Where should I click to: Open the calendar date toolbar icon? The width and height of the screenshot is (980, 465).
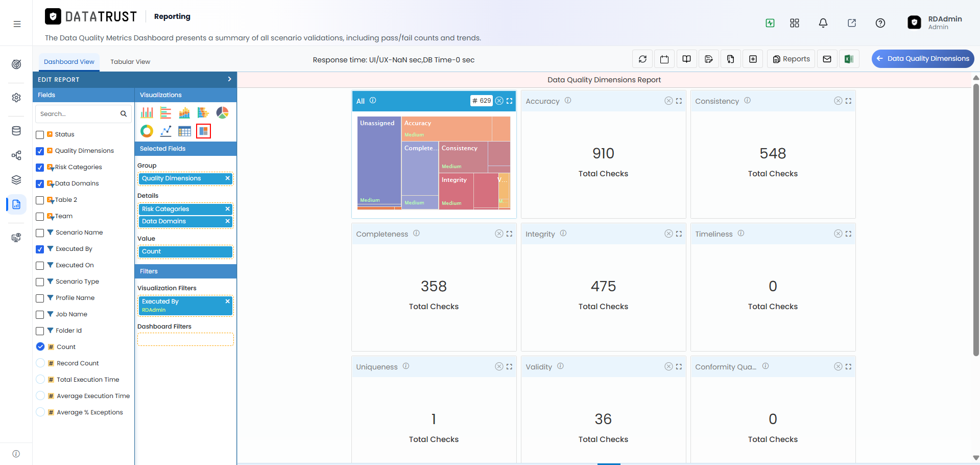pyautogui.click(x=664, y=59)
